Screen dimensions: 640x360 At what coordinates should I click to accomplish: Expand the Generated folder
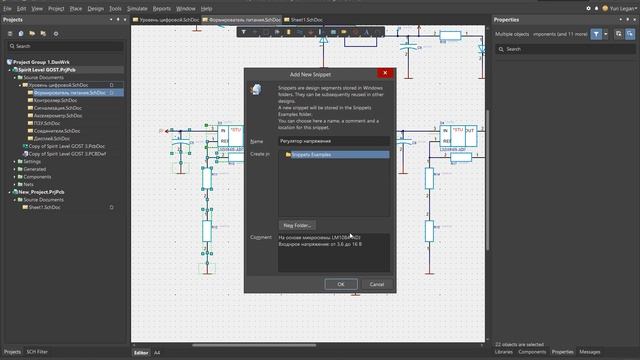(x=15, y=169)
